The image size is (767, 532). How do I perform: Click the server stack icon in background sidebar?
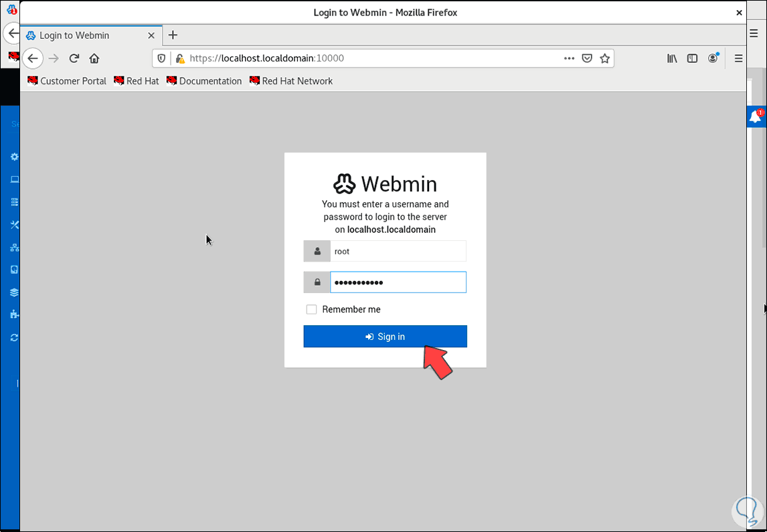point(15,202)
